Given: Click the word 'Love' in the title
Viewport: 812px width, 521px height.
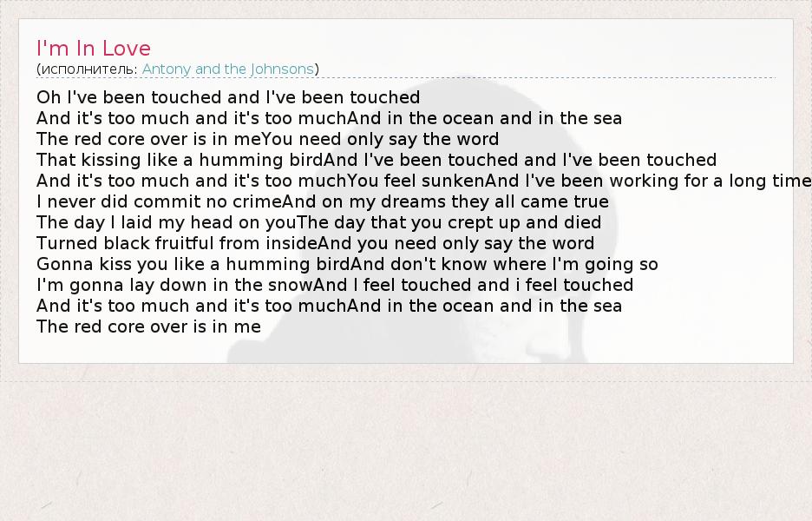Looking at the screenshot, I should (x=127, y=49).
